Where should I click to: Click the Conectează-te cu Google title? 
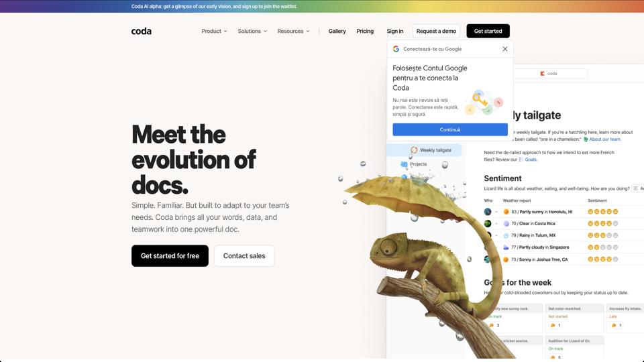click(x=433, y=49)
